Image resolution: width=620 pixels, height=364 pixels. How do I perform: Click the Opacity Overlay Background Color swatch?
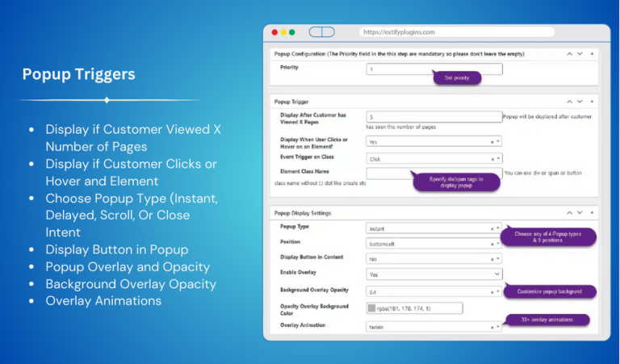[x=372, y=308]
